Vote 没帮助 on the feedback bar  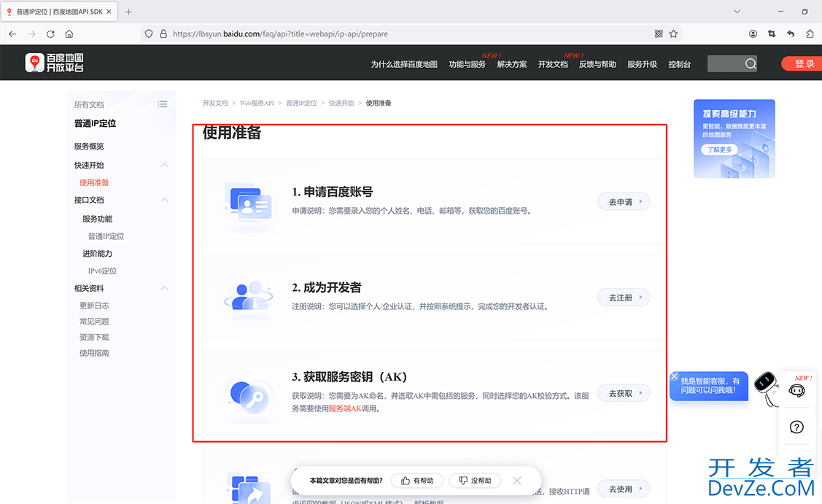(x=475, y=481)
